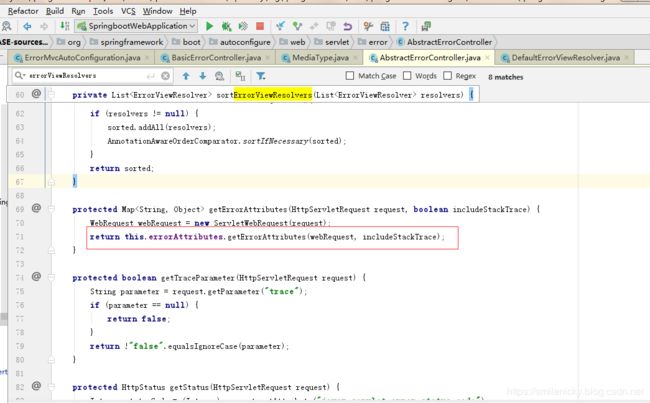Click the Build project icon

[65, 26]
